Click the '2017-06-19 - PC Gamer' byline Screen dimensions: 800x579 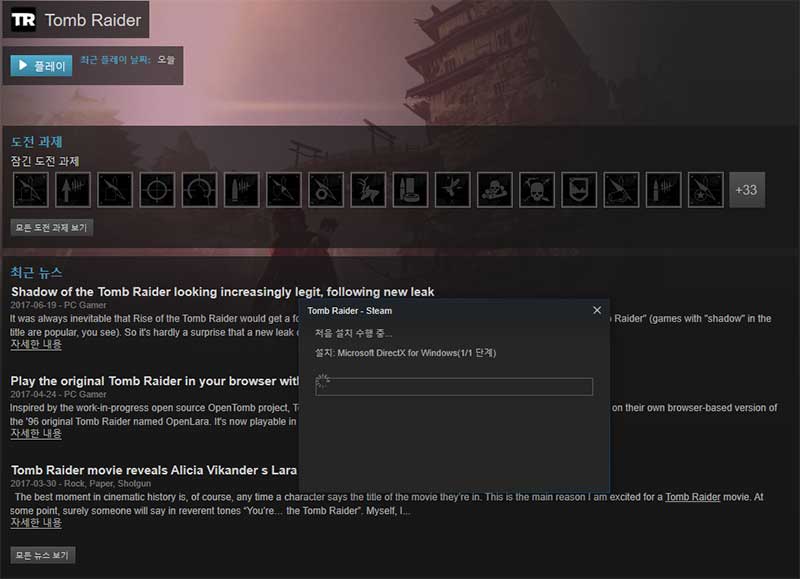tap(58, 305)
